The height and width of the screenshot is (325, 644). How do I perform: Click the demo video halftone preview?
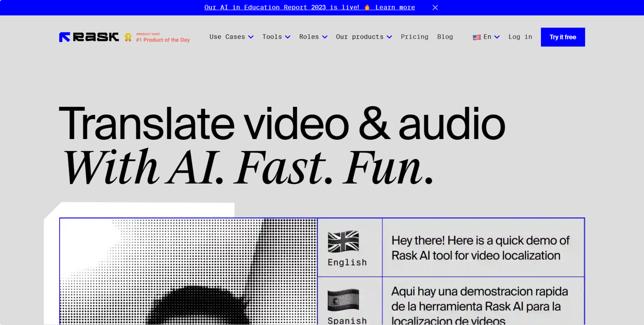[x=189, y=271]
